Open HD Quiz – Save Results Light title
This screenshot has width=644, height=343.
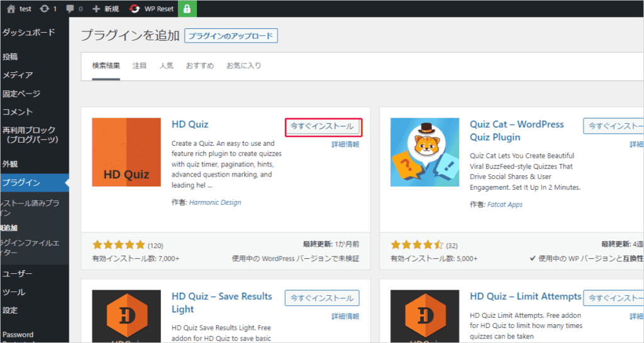tap(222, 303)
